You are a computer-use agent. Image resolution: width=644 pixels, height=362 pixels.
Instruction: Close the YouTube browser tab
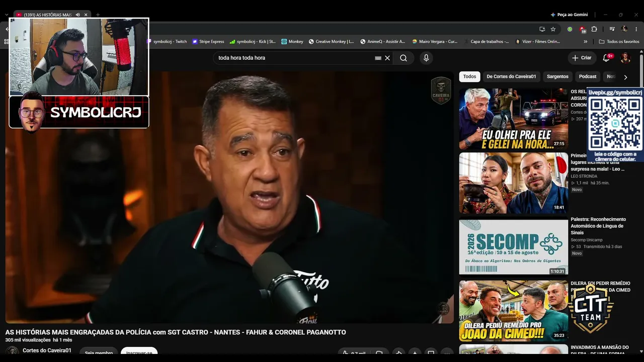tap(86, 15)
